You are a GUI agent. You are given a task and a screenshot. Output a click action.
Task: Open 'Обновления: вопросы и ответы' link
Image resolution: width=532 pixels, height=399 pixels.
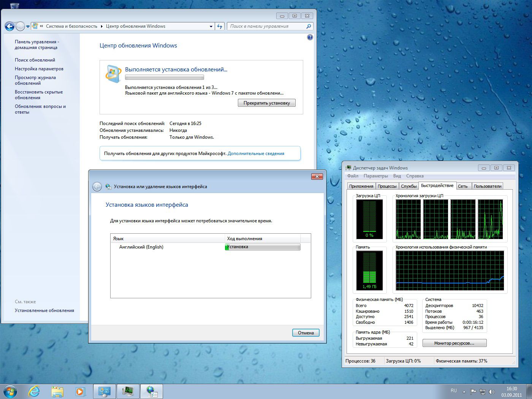click(x=40, y=109)
